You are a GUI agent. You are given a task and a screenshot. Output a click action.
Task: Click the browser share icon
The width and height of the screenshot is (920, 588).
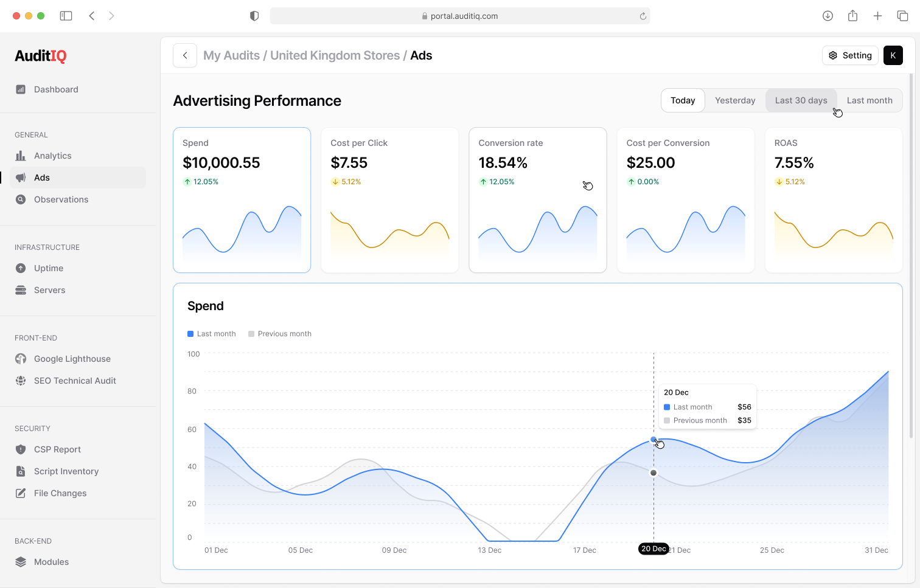pyautogui.click(x=852, y=16)
